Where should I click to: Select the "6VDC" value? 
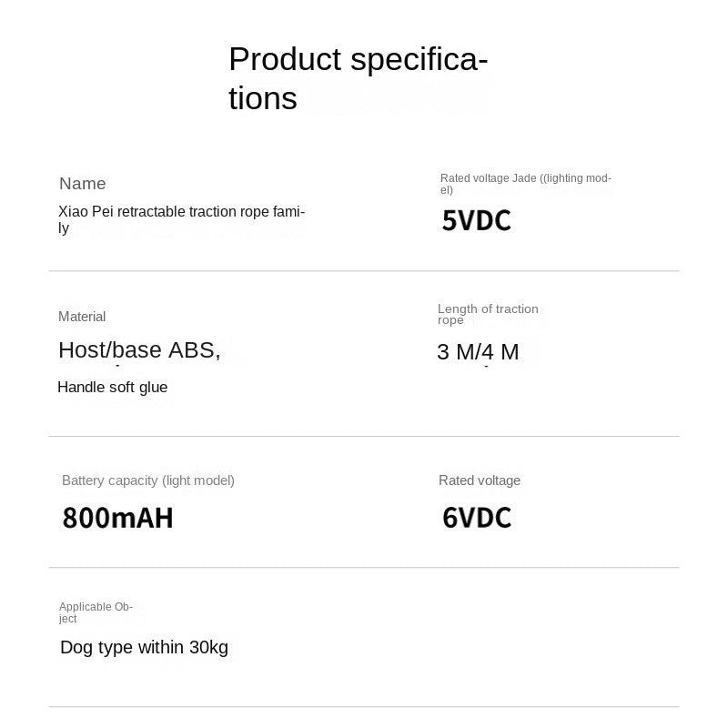pos(477,519)
